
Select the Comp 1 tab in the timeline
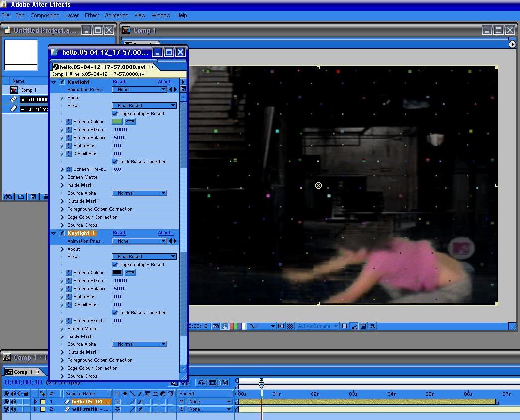[22, 372]
